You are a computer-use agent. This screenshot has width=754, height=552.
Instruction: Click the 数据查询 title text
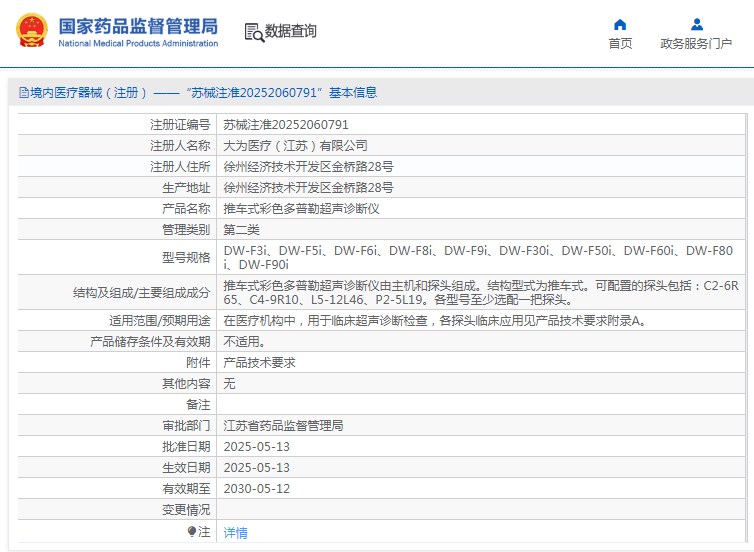pyautogui.click(x=291, y=31)
